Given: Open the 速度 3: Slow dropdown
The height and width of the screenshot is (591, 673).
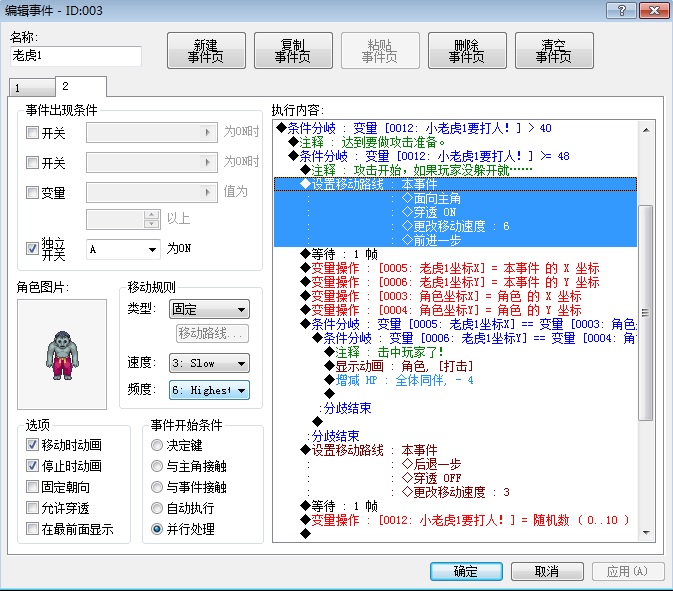Looking at the screenshot, I should pos(209,364).
